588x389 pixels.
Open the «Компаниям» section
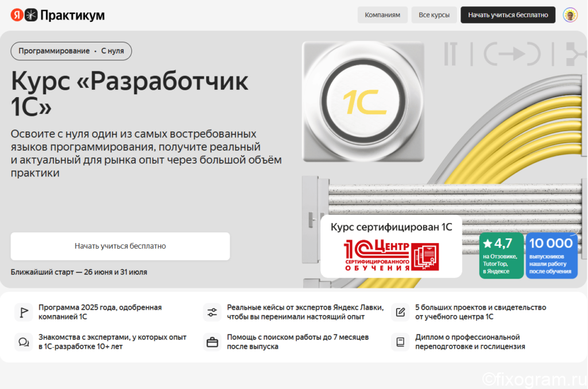(382, 15)
